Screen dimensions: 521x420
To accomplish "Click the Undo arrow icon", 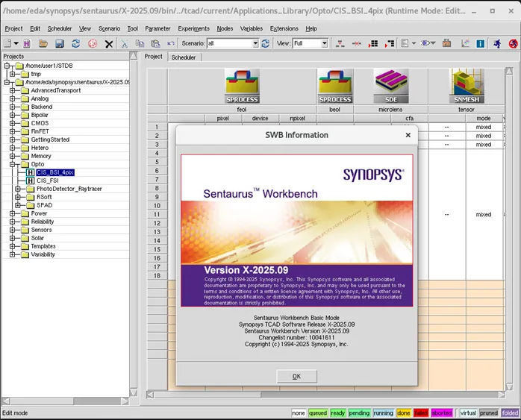I will coord(171,43).
